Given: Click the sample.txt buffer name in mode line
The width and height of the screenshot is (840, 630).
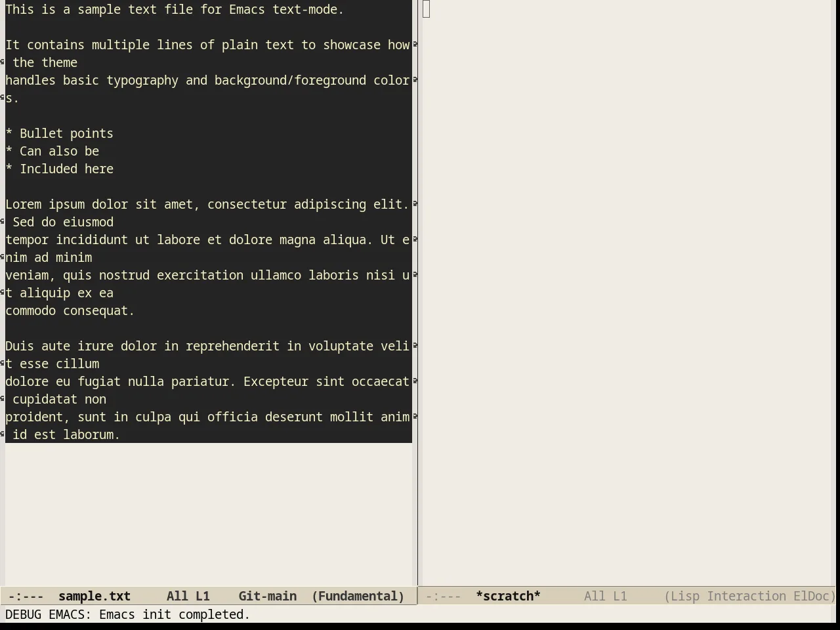Looking at the screenshot, I should point(94,596).
